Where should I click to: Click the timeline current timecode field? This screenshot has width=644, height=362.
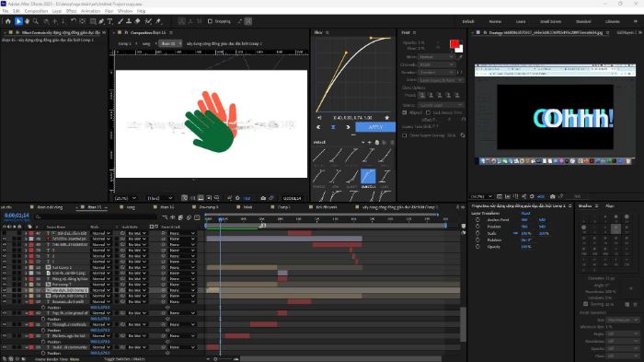click(17, 216)
